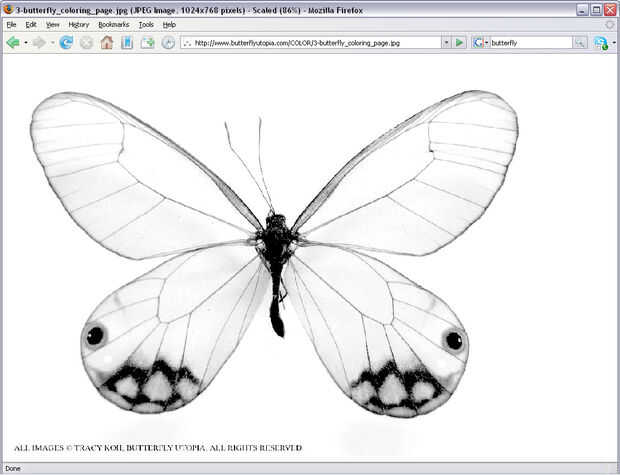Click the 'Done' status bar text
The width and height of the screenshot is (620, 475).
point(13,469)
